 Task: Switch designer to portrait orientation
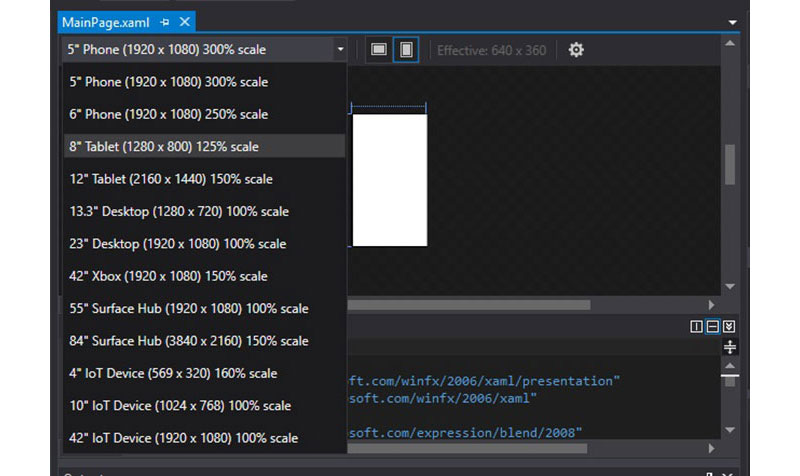[x=406, y=49]
